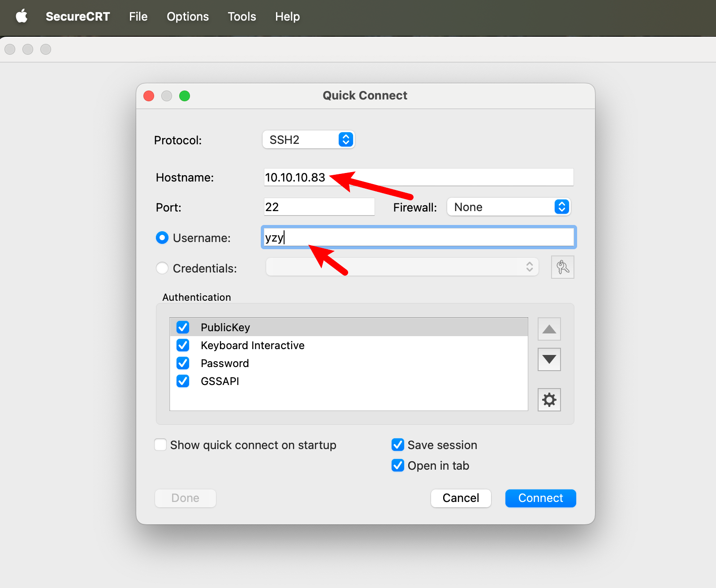The height and width of the screenshot is (588, 716).
Task: Click into the Hostname field
Action: click(418, 177)
